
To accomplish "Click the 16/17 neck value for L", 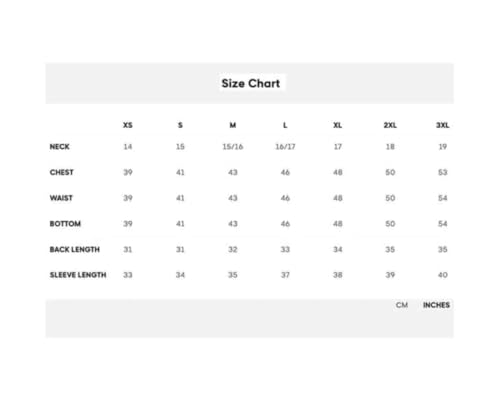I will click(x=285, y=147).
